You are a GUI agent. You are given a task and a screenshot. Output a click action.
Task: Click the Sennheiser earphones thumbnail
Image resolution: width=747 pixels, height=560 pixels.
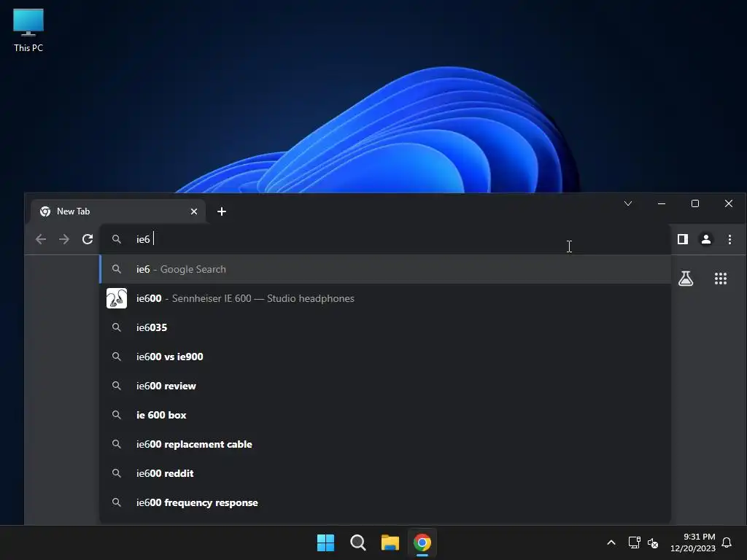pyautogui.click(x=116, y=298)
